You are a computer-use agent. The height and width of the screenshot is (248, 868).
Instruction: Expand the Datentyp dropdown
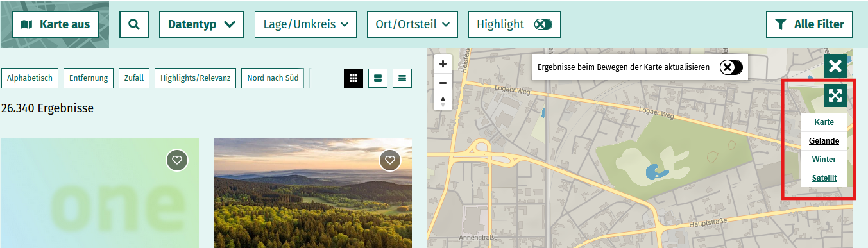[201, 24]
